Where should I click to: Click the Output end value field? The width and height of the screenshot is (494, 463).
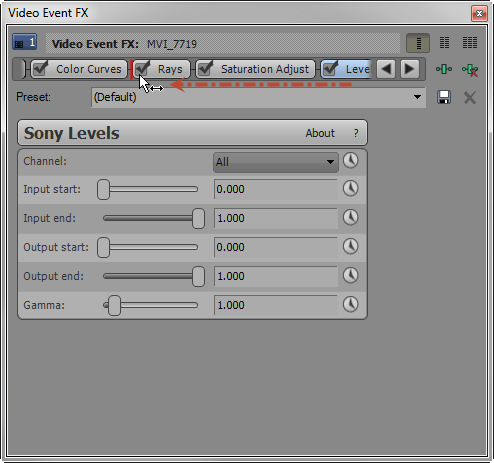click(x=276, y=276)
